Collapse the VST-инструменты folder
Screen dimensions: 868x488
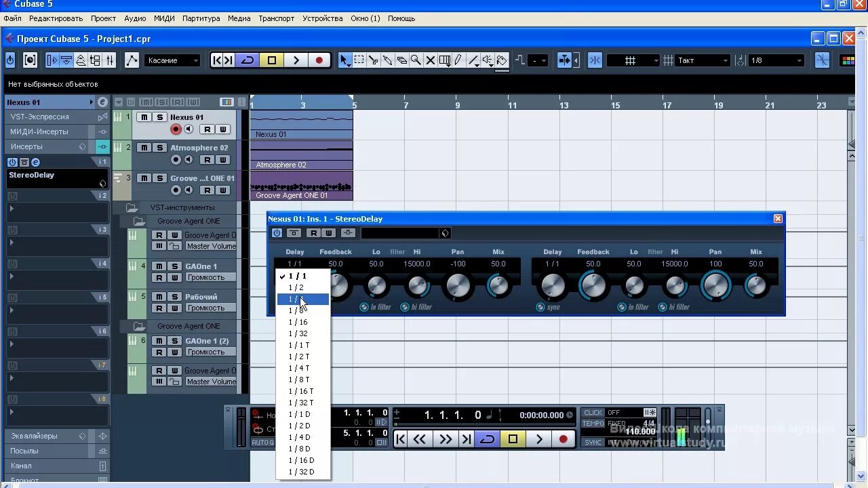click(x=131, y=207)
